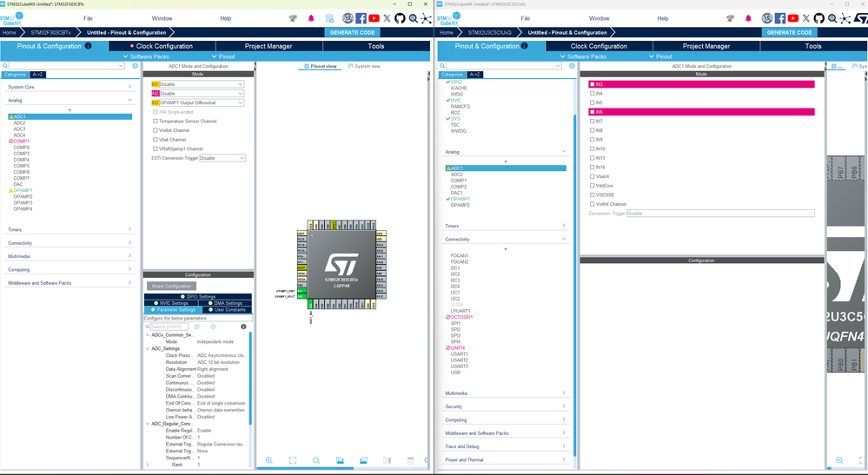Expand Timers category in left window
Screen dimensions: 868x475
coord(70,229)
